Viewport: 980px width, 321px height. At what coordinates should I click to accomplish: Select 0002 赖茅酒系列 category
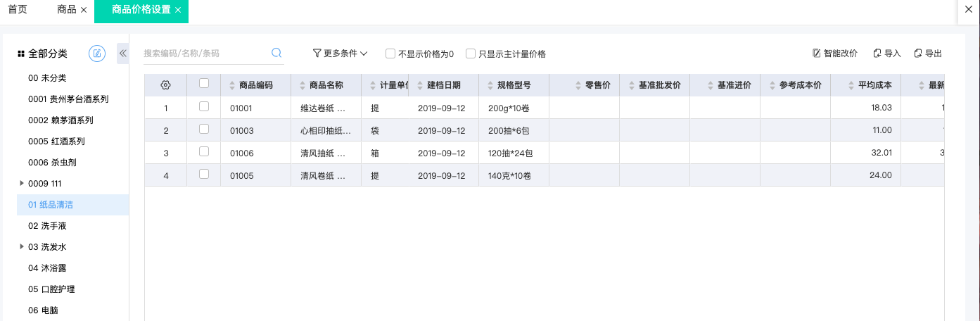pyautogui.click(x=61, y=120)
